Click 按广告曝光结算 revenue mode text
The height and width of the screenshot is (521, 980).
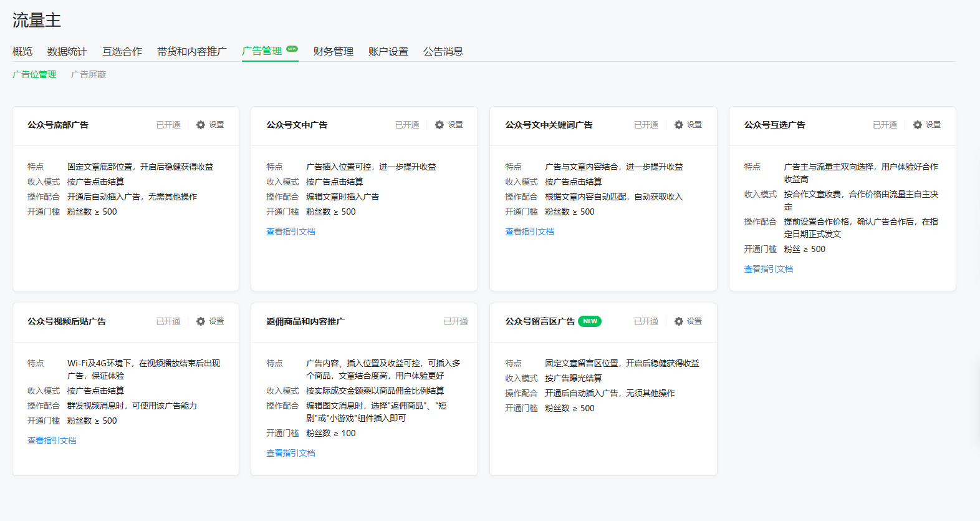coord(574,378)
